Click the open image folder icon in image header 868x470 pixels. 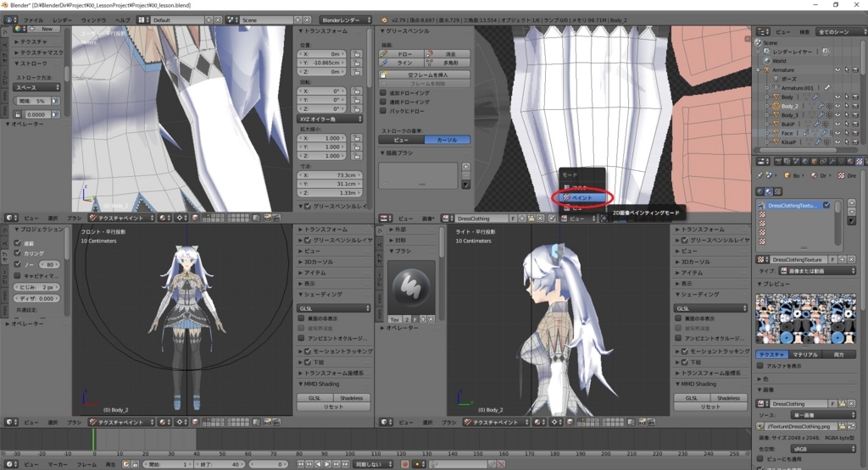click(x=531, y=218)
